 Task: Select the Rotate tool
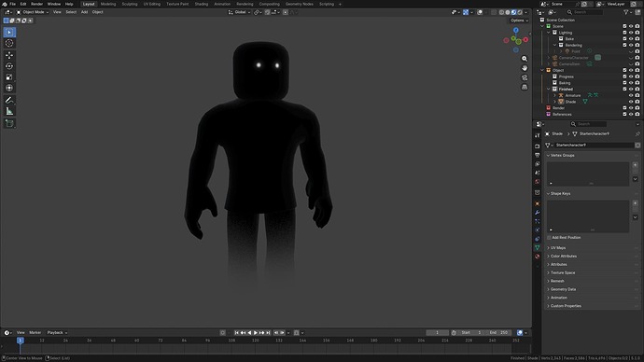(9, 66)
